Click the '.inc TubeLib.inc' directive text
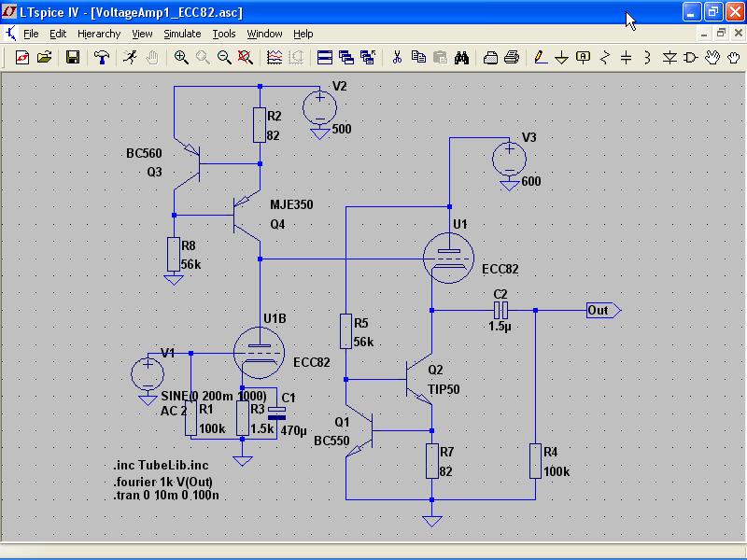This screenshot has height=560, width=747. [161, 465]
